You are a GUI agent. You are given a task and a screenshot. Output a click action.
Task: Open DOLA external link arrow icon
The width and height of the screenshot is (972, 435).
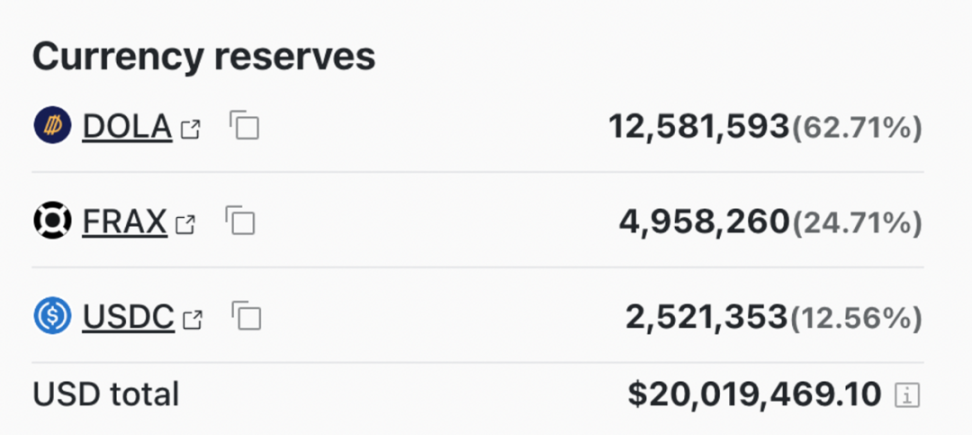tap(190, 128)
